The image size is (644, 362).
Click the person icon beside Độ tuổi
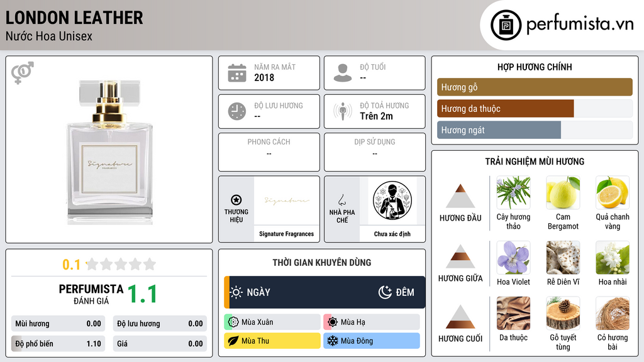(x=343, y=73)
